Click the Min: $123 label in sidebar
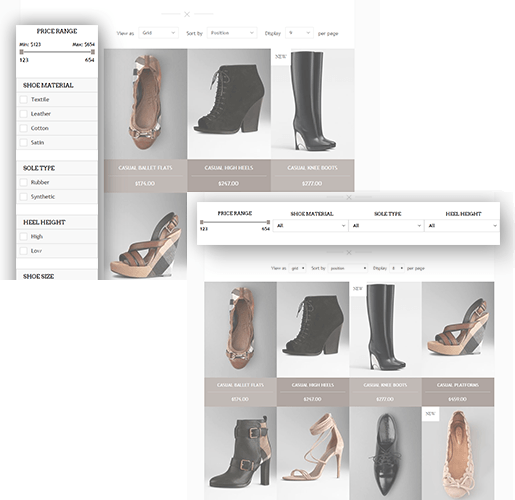 (x=30, y=44)
